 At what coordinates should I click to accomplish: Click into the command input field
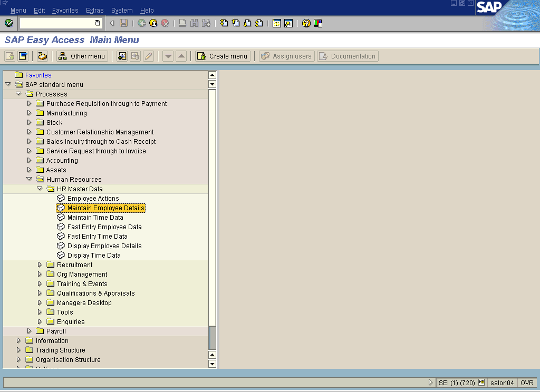pyautogui.click(x=57, y=23)
